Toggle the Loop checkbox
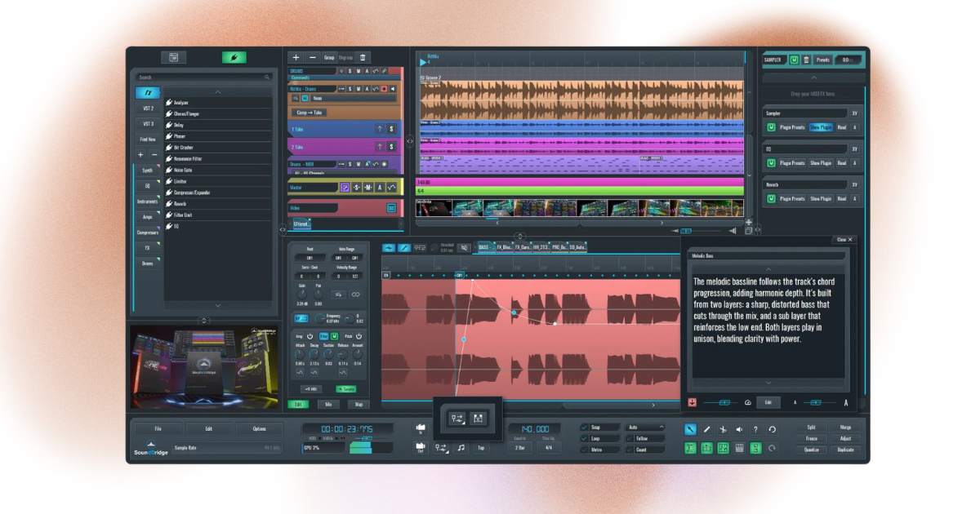The width and height of the screenshot is (980, 514). coord(584,438)
